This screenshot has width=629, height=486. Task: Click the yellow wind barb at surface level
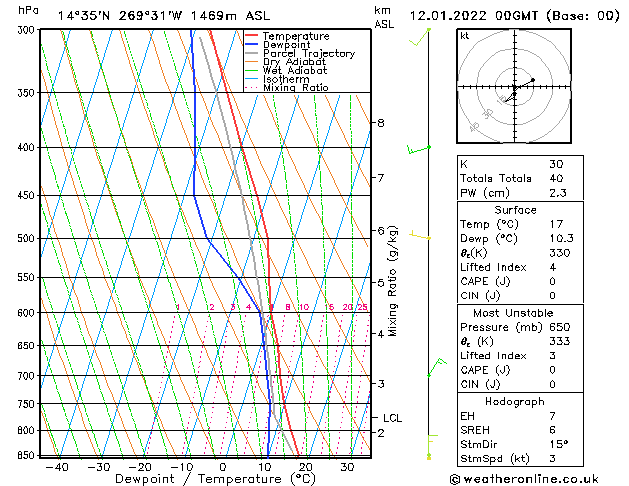tap(429, 449)
